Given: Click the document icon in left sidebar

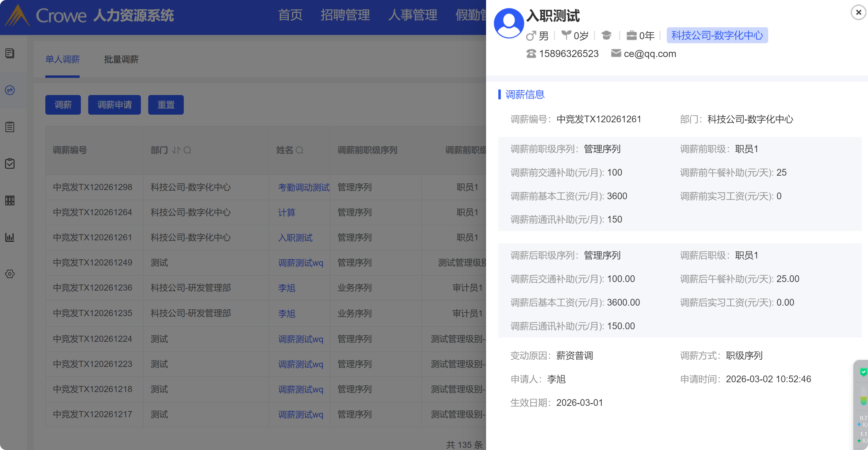Looking at the screenshot, I should pyautogui.click(x=10, y=53).
